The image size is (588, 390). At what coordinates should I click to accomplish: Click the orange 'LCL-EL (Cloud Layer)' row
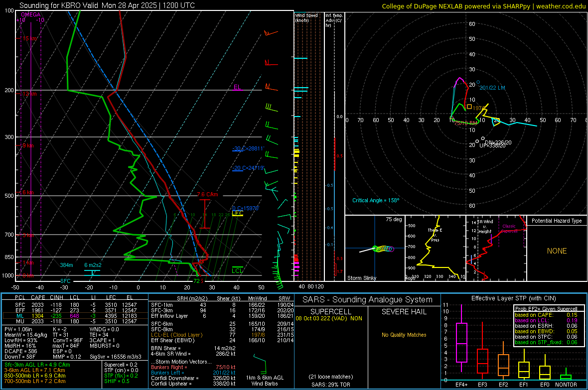(176, 335)
